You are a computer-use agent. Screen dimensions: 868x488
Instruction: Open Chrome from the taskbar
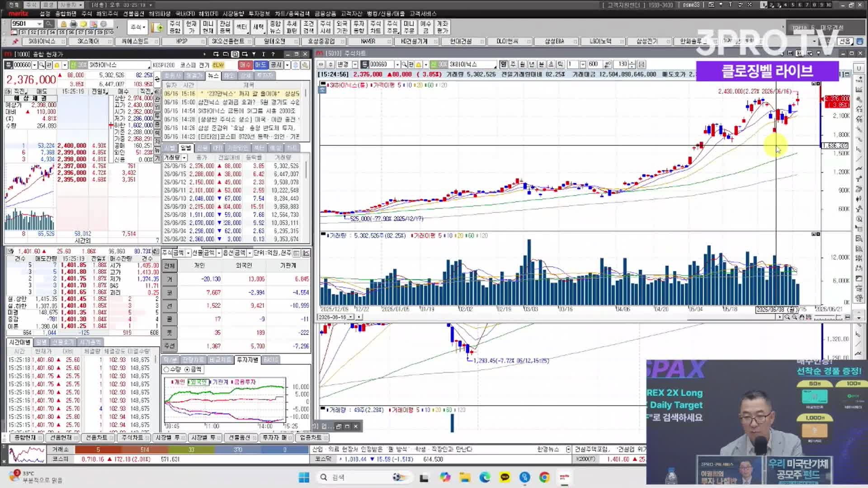pyautogui.click(x=544, y=477)
